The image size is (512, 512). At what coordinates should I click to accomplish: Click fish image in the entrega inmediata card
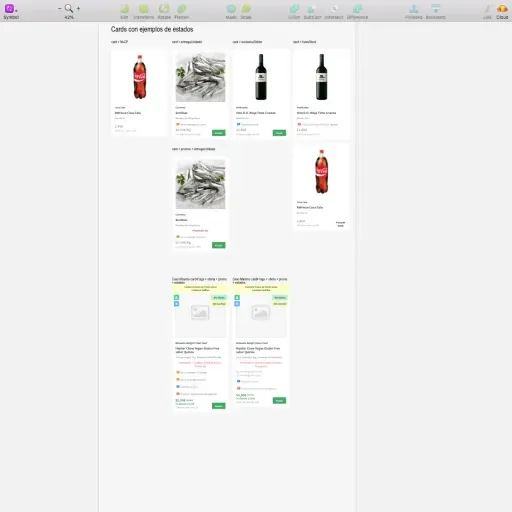pyautogui.click(x=200, y=77)
